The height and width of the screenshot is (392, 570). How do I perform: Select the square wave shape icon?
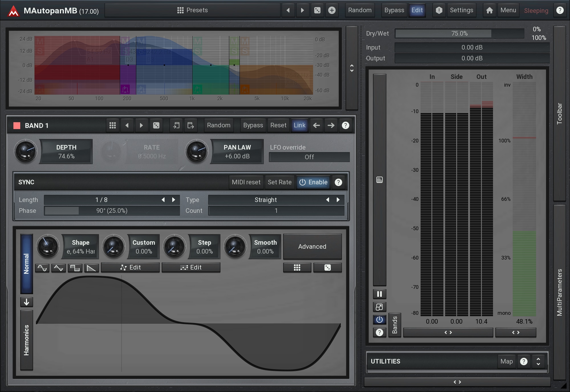tap(75, 268)
